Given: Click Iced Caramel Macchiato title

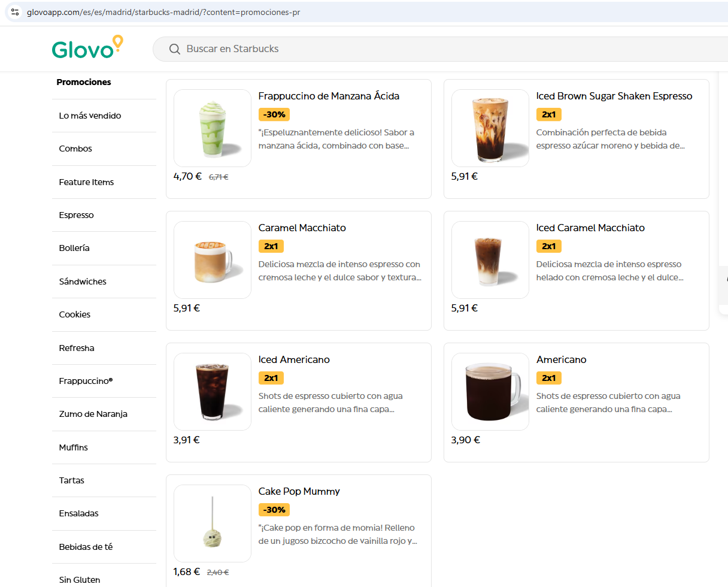Looking at the screenshot, I should (x=590, y=228).
